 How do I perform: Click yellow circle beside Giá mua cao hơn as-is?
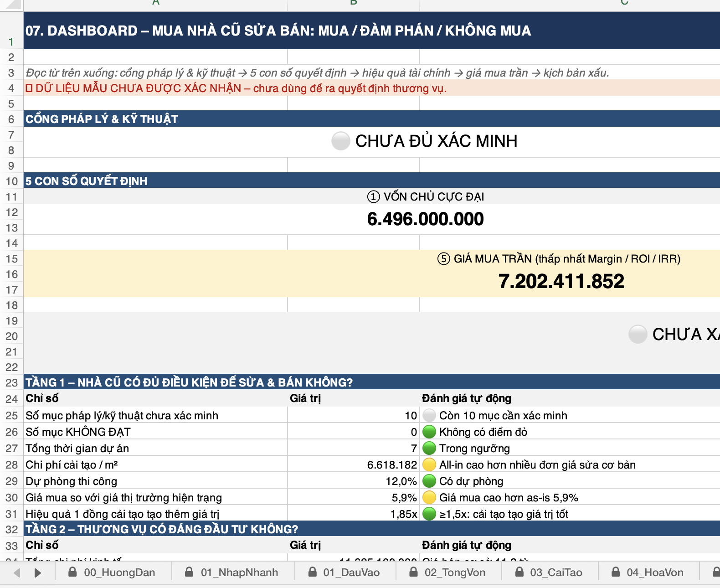(x=429, y=497)
